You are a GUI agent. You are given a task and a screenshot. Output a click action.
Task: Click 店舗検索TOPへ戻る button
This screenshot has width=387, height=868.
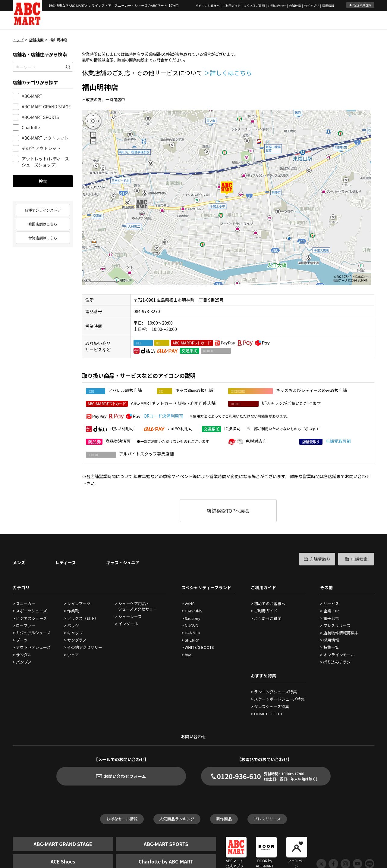pyautogui.click(x=228, y=511)
